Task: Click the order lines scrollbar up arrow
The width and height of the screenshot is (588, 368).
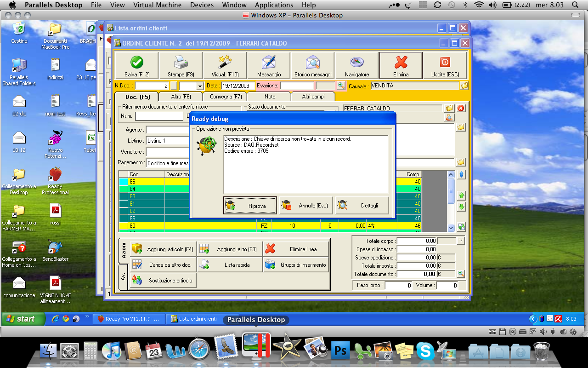Action: click(451, 174)
